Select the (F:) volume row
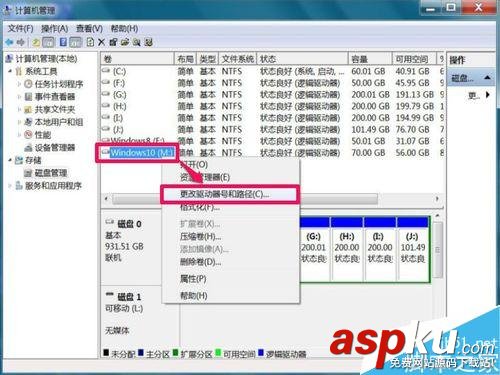 click(x=273, y=83)
